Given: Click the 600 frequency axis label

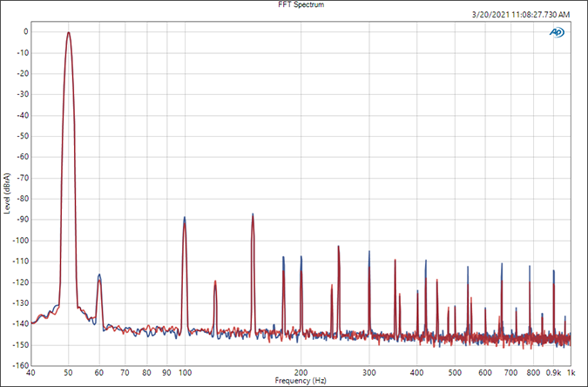Looking at the screenshot, I should pyautogui.click(x=485, y=373).
